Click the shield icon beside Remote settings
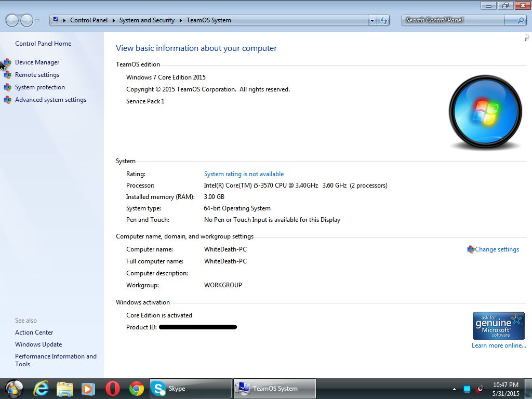 coord(7,75)
